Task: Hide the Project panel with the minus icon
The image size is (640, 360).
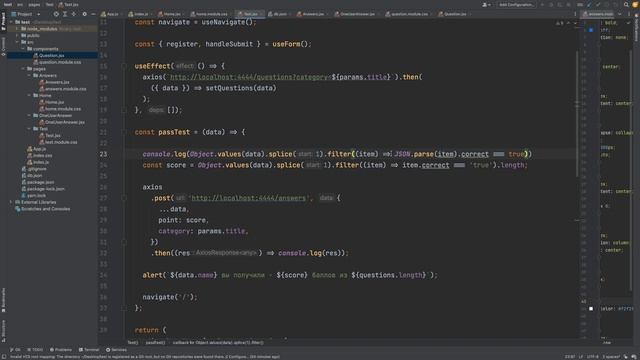Action: coord(93,14)
